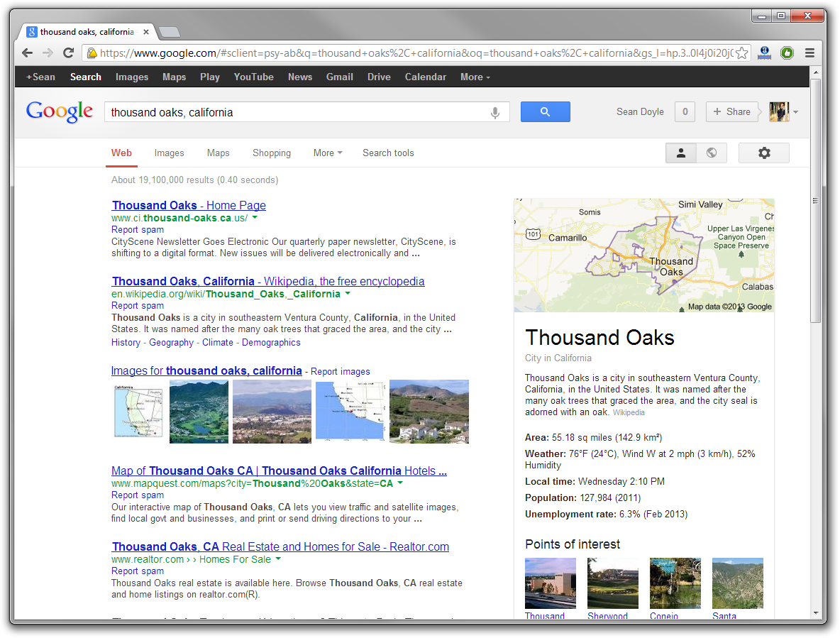This screenshot has width=840, height=638.
Task: Open the Map of Thousand Oaks CA result
Action: (279, 471)
